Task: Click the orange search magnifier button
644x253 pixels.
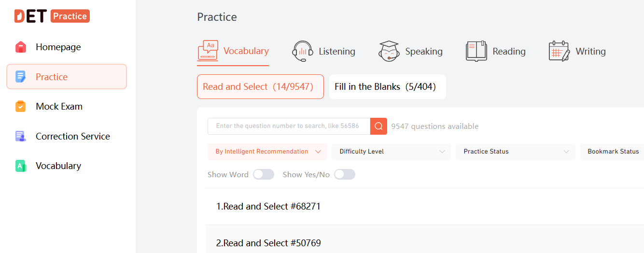Action: click(x=378, y=126)
